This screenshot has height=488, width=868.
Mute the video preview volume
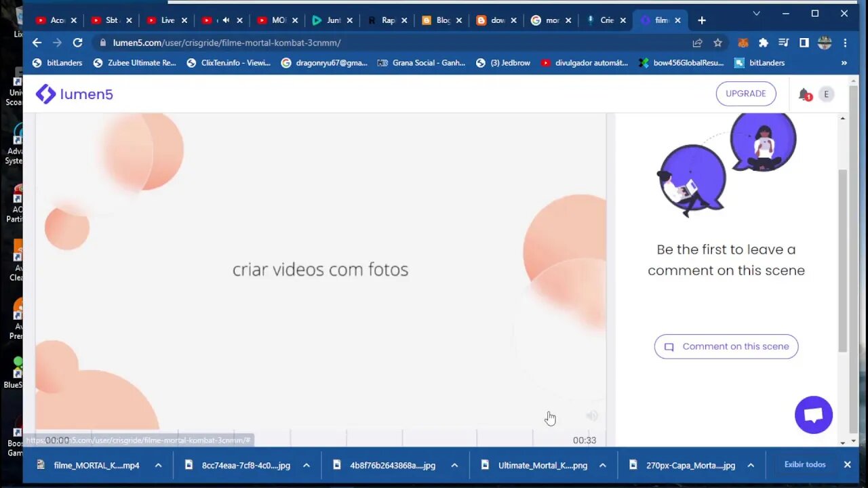[592, 415]
